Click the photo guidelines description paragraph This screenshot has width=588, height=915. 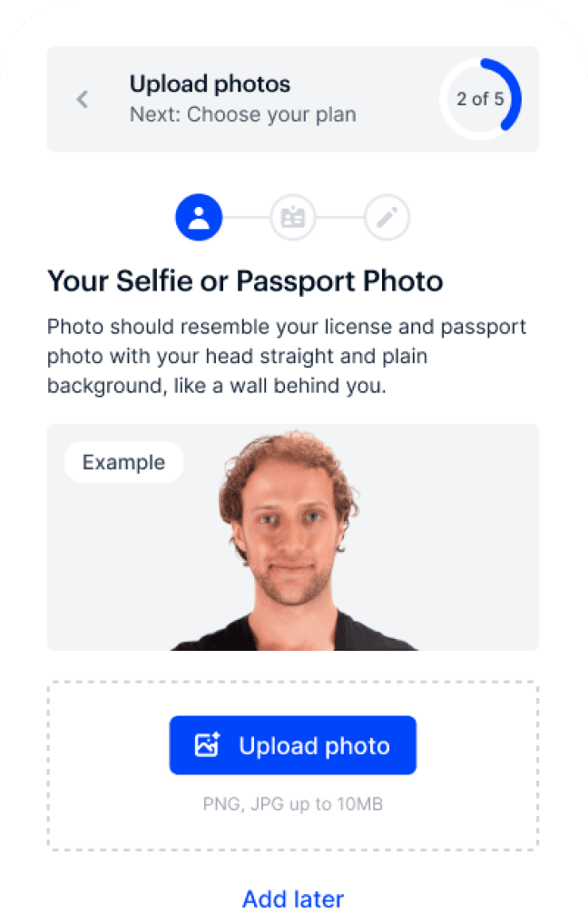click(287, 356)
